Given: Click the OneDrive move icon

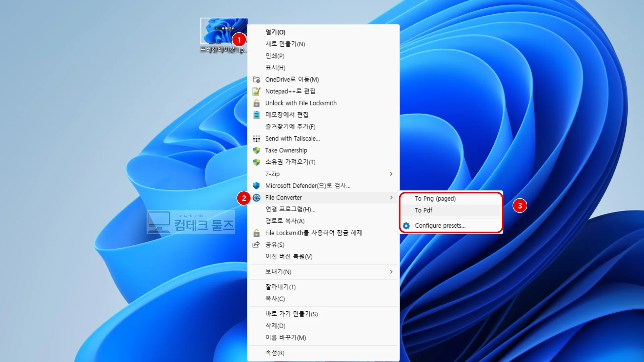Looking at the screenshot, I should 256,79.
